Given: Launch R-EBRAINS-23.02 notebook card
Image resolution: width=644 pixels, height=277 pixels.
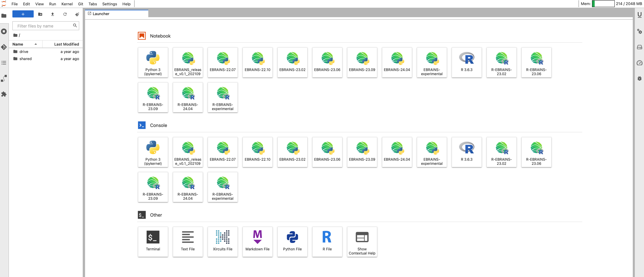Looking at the screenshot, I should (x=502, y=62).
